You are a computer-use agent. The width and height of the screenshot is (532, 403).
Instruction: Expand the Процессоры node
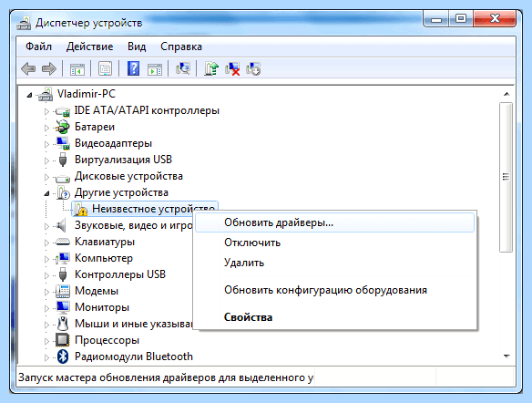tap(46, 341)
